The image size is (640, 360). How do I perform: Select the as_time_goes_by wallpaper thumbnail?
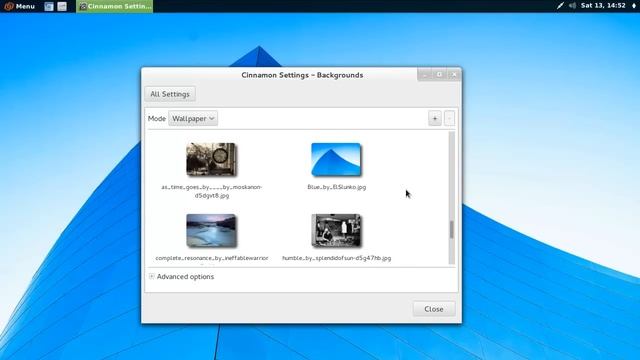211,160
